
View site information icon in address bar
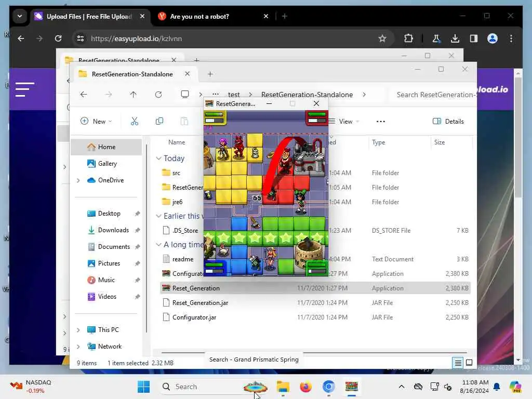(x=81, y=38)
